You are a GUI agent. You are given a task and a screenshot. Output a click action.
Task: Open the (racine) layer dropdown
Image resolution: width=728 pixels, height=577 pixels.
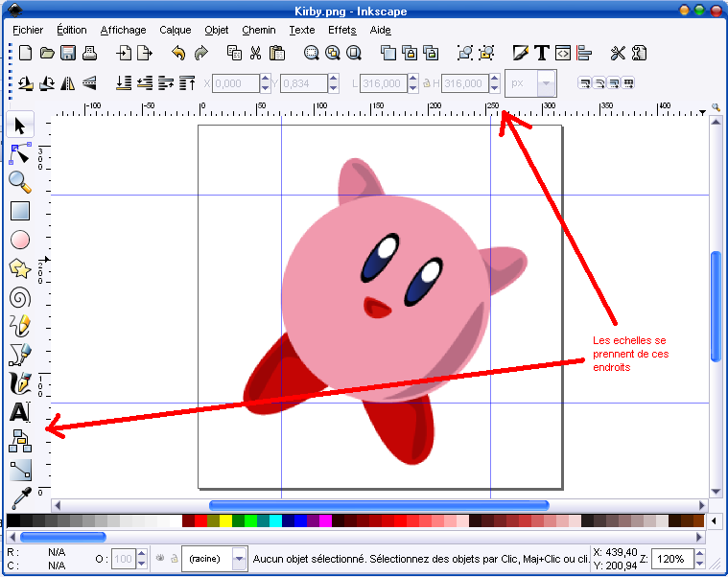coord(239,559)
